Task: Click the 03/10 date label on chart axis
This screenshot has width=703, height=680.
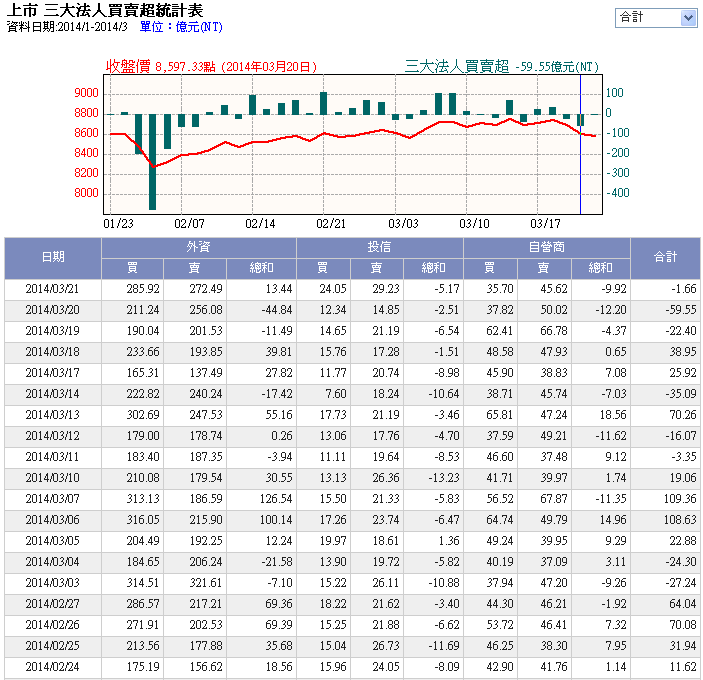Action: click(x=474, y=224)
